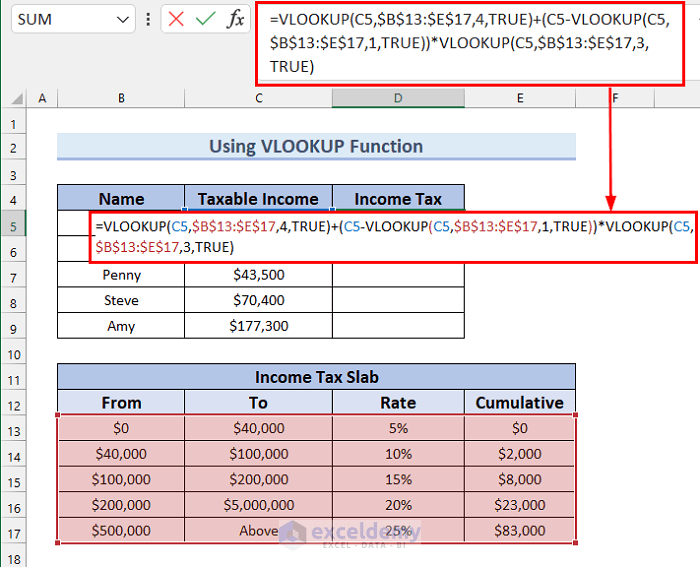Select the 15% rate cell

(x=398, y=479)
